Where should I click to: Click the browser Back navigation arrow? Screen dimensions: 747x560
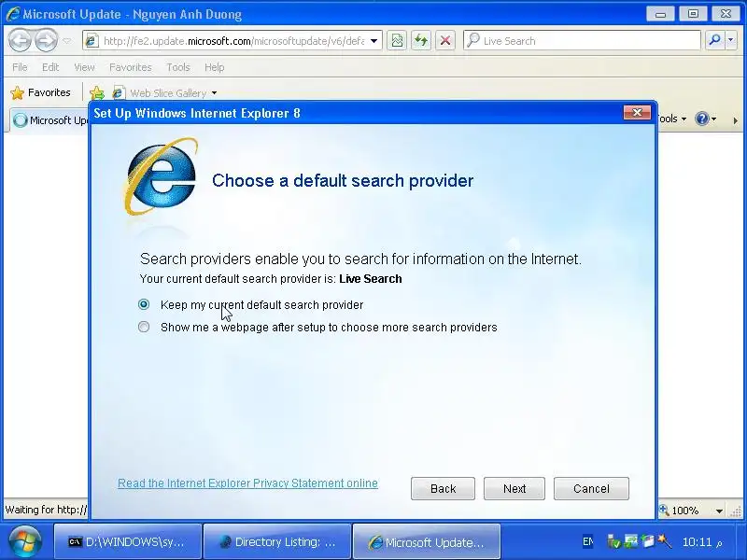pyautogui.click(x=20, y=40)
